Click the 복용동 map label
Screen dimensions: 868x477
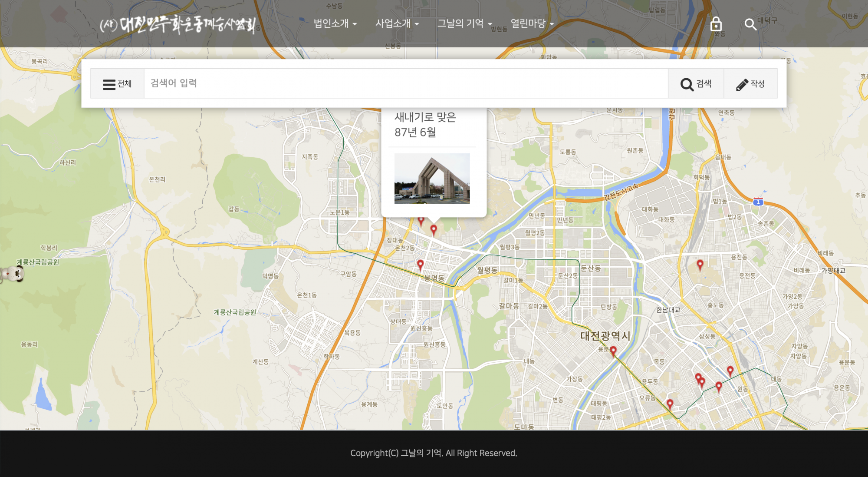352,333
